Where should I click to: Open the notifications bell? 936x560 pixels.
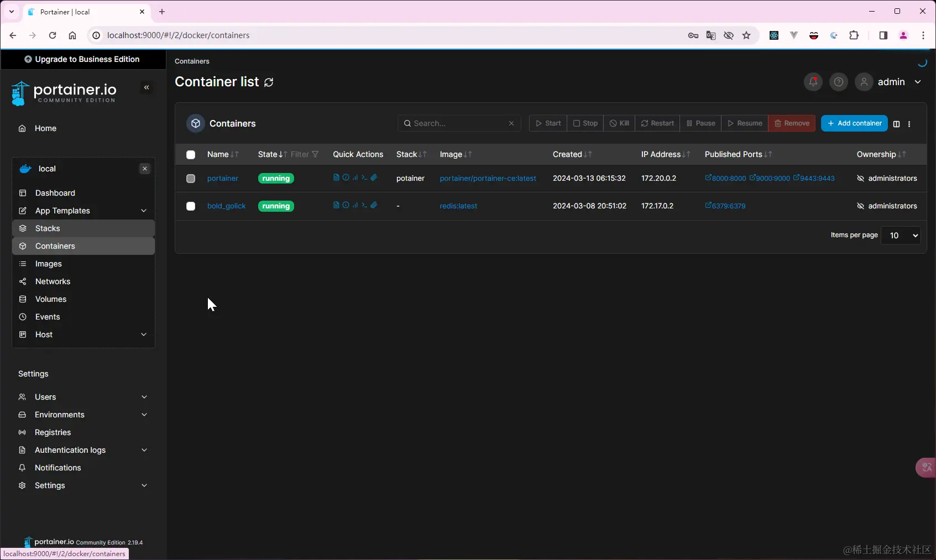(x=813, y=82)
